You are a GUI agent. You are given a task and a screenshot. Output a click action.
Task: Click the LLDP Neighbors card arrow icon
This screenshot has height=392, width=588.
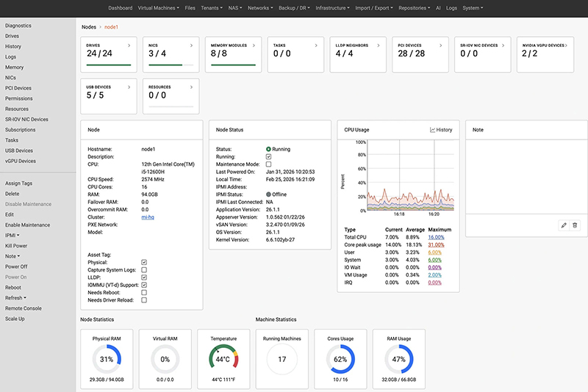coord(379,46)
